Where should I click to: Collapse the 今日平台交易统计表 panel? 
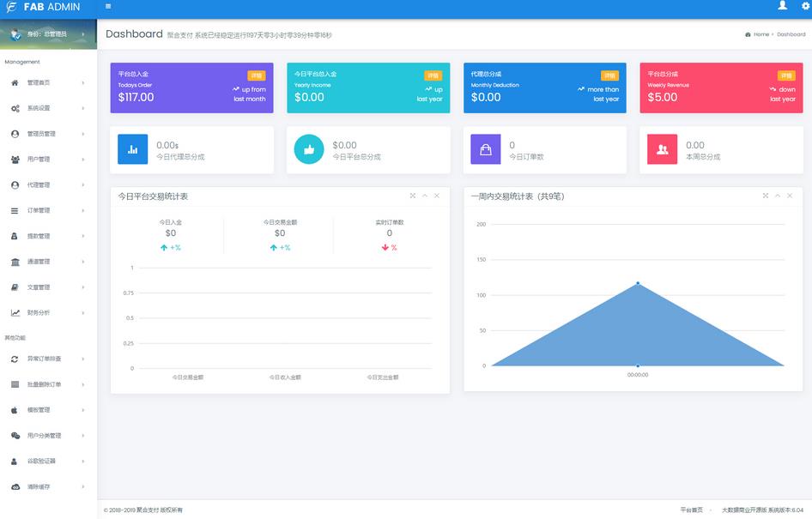(x=425, y=196)
